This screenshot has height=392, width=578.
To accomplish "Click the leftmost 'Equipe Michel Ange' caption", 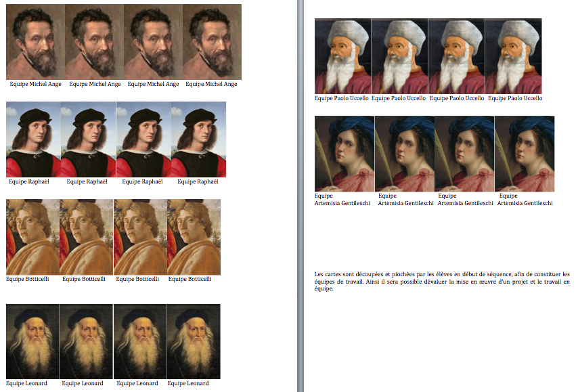I will click(35, 84).
